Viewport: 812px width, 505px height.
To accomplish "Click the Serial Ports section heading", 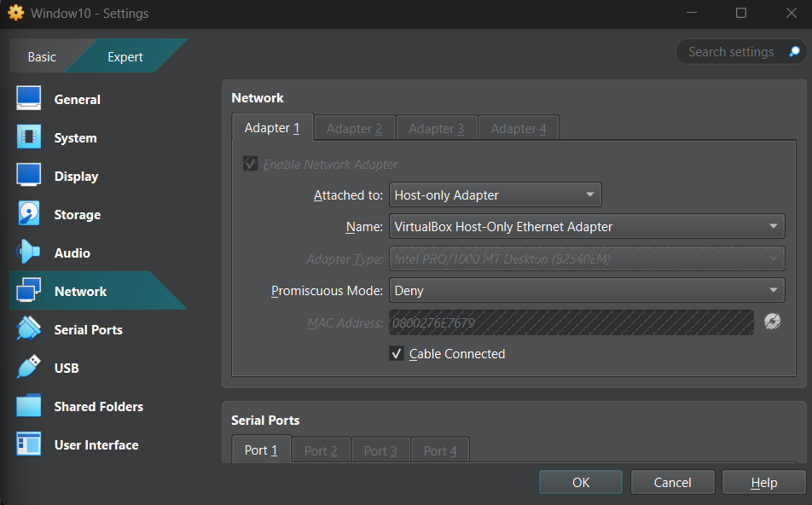I will tap(265, 420).
